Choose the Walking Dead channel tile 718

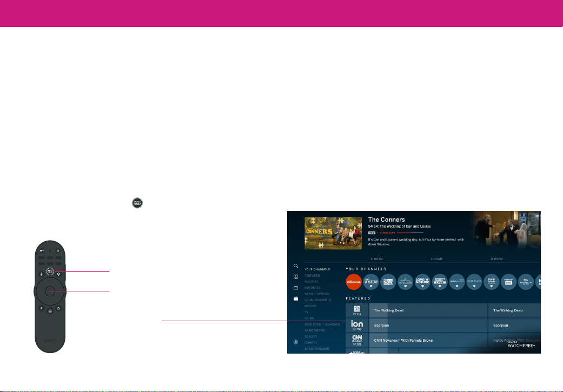357,310
